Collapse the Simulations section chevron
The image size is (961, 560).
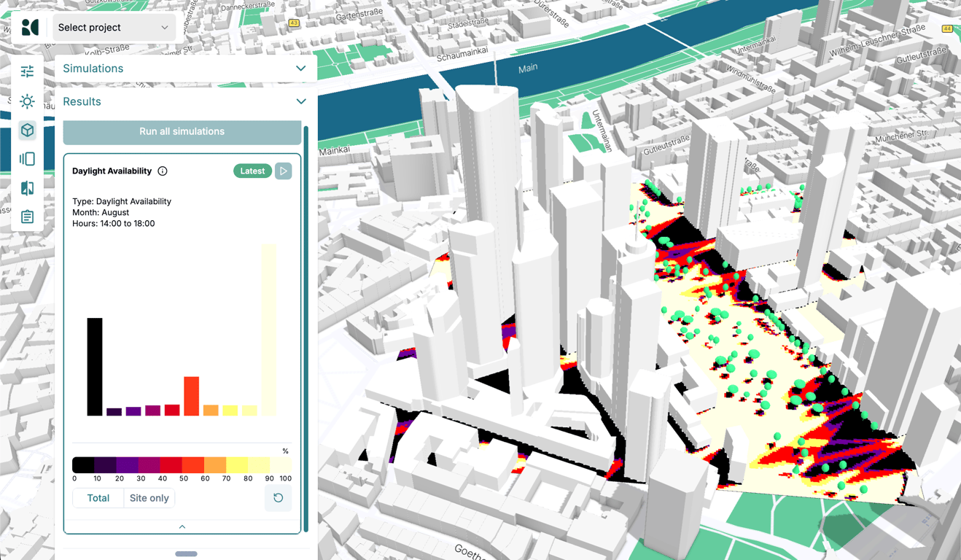301,69
